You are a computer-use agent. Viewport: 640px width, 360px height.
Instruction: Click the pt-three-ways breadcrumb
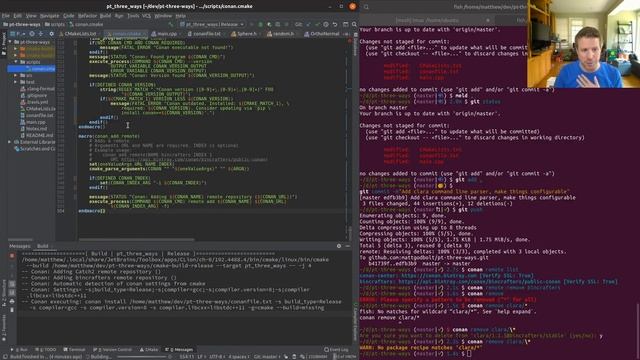[x=22, y=24]
